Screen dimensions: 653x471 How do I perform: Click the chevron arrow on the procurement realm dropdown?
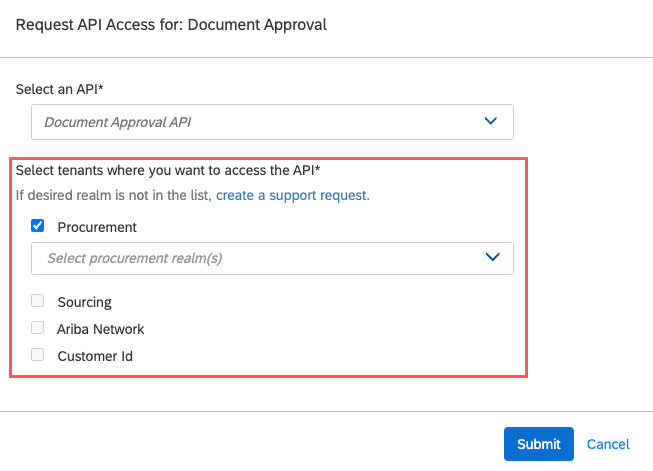pyautogui.click(x=490, y=257)
